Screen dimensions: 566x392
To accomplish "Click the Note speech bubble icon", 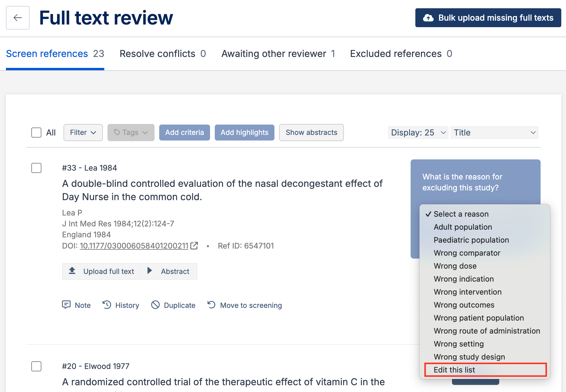I will click(66, 305).
